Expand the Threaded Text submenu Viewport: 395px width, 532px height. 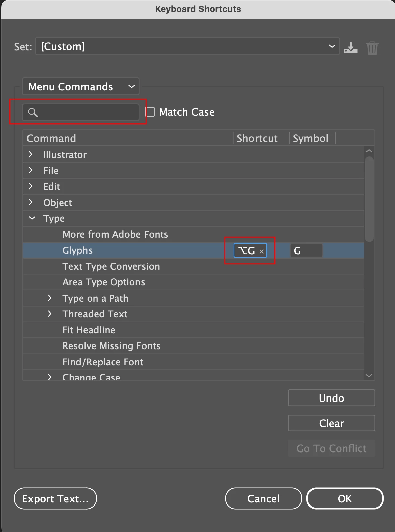(x=50, y=314)
